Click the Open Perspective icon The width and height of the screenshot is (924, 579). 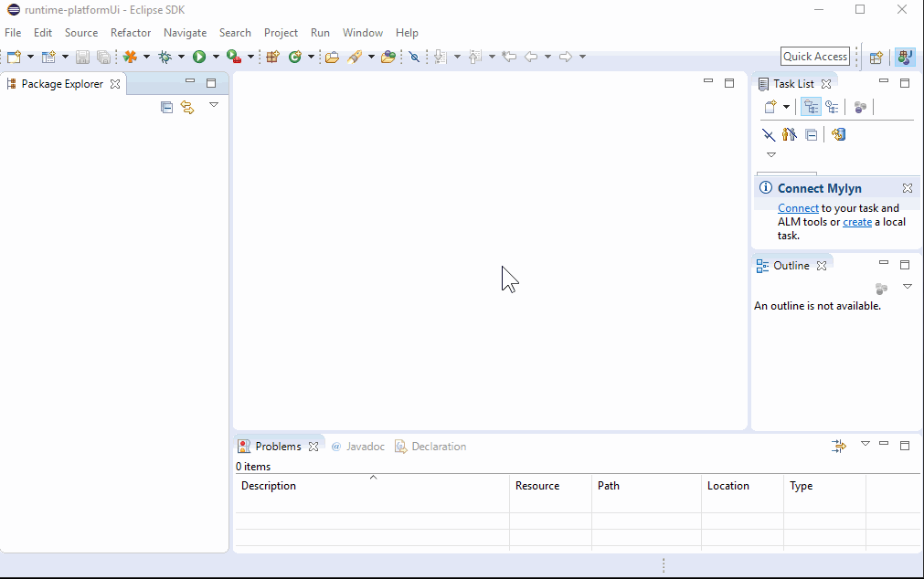point(876,58)
